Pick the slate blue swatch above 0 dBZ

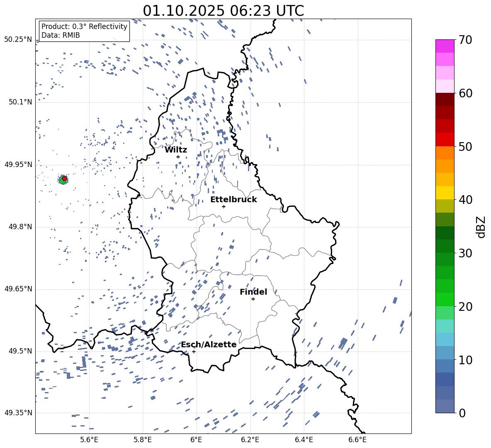point(445,406)
